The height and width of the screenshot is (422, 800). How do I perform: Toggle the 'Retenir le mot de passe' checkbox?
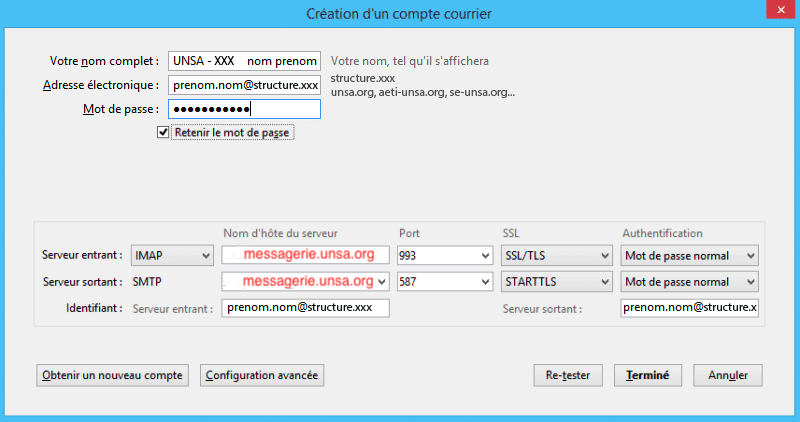[x=163, y=132]
